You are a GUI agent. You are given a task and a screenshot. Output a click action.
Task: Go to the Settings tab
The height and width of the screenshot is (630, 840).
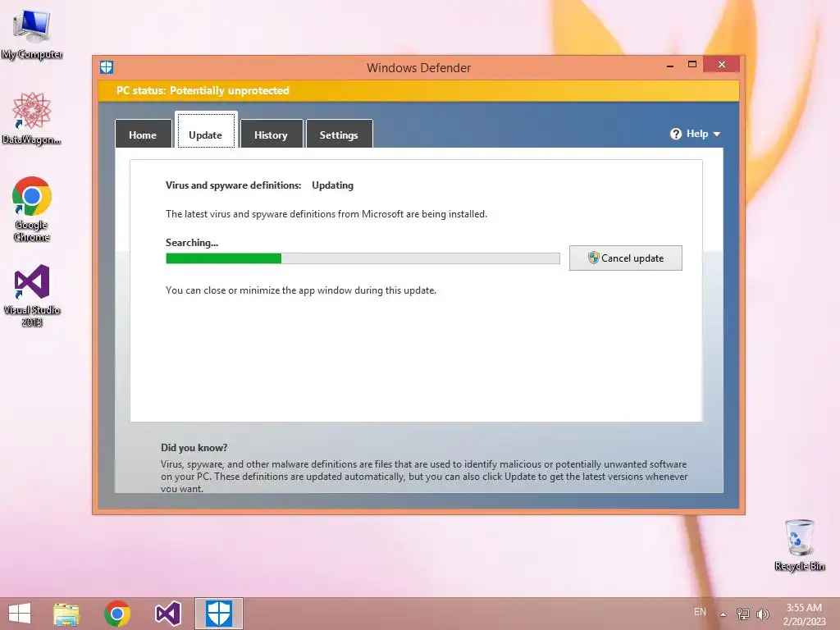[x=339, y=135]
